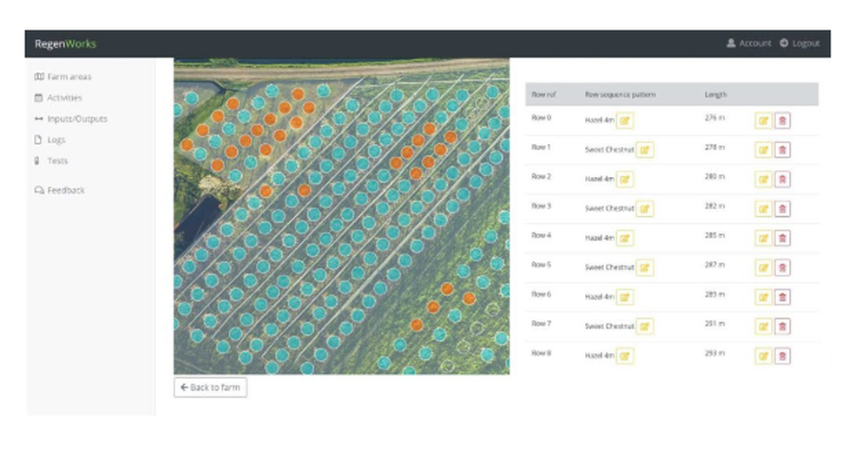Edit the Row 5 Sweet Chestnut pattern

click(x=644, y=268)
